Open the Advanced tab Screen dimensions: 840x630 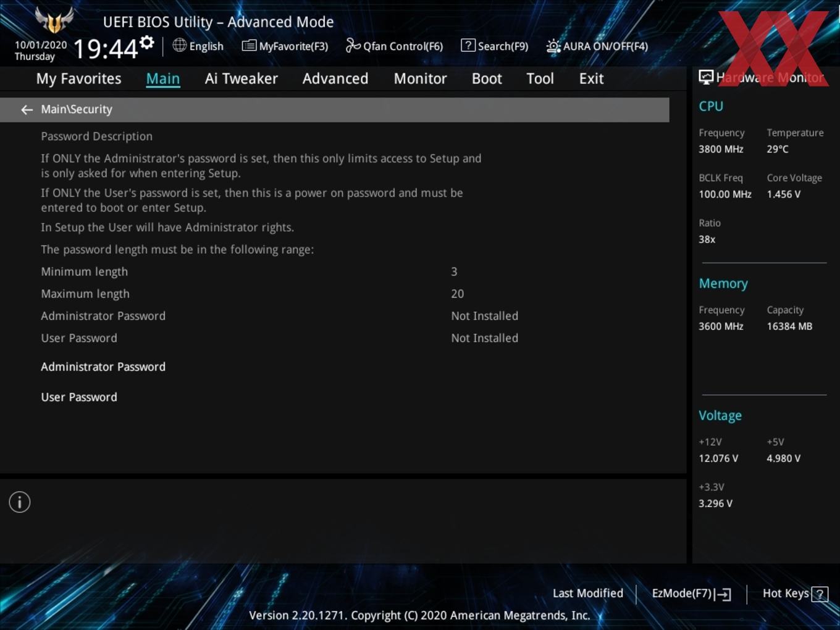335,78
